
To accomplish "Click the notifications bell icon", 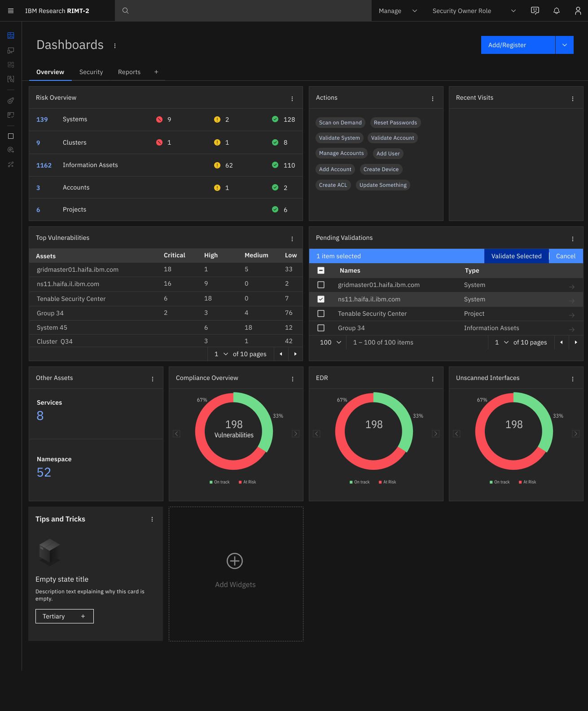I will [557, 11].
